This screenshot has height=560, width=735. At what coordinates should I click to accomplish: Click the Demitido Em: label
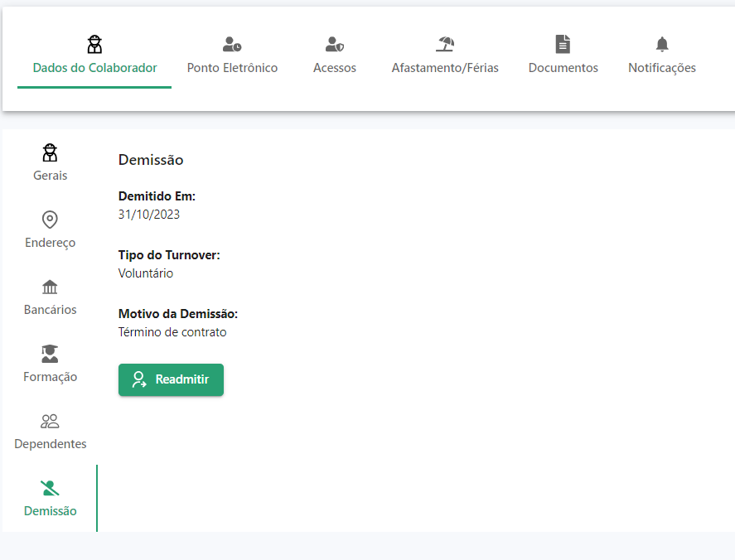pyautogui.click(x=157, y=196)
